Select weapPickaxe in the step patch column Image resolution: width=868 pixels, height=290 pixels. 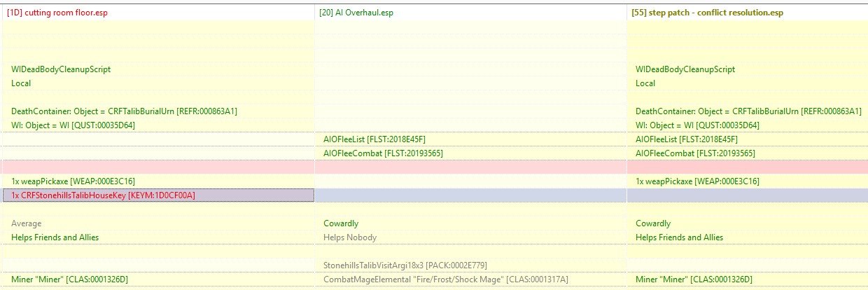[x=697, y=181]
